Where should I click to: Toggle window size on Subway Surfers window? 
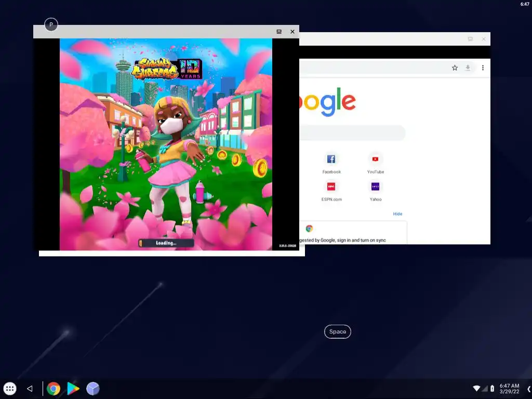pyautogui.click(x=279, y=32)
